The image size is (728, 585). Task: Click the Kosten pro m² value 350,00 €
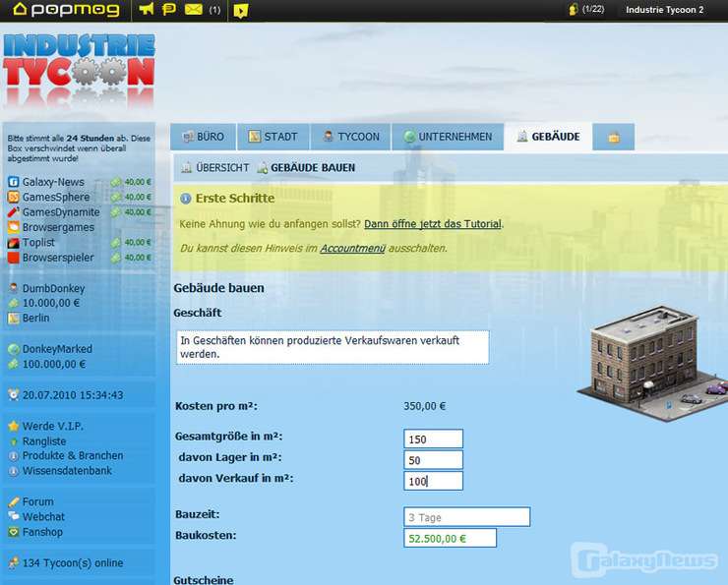tap(424, 406)
